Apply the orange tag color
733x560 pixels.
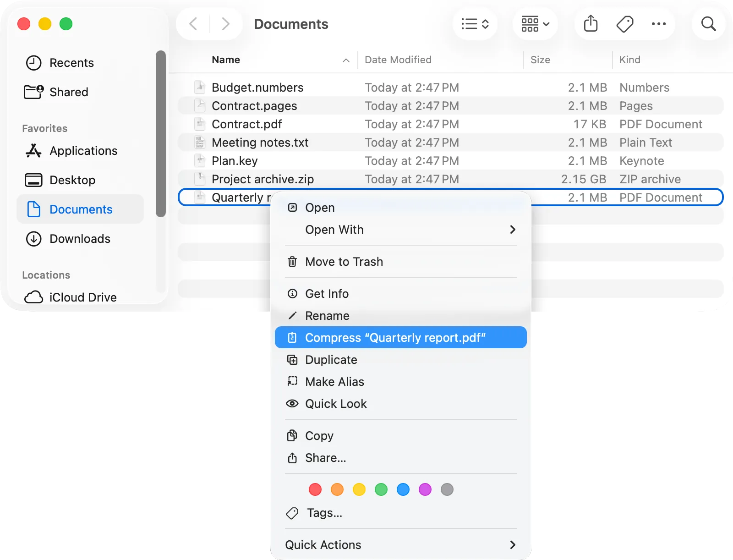pyautogui.click(x=337, y=489)
